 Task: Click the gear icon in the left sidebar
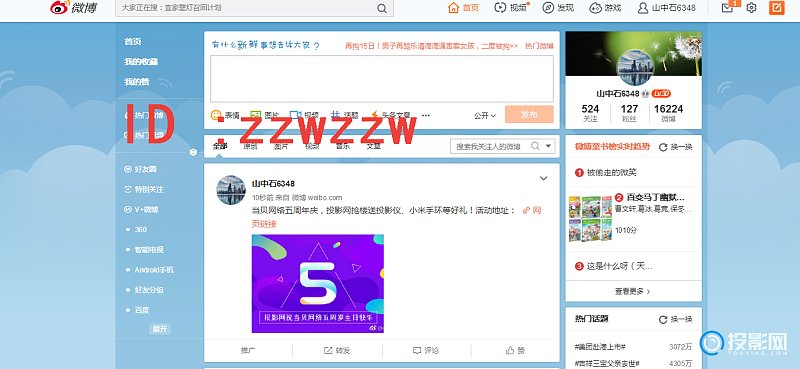tap(193, 152)
